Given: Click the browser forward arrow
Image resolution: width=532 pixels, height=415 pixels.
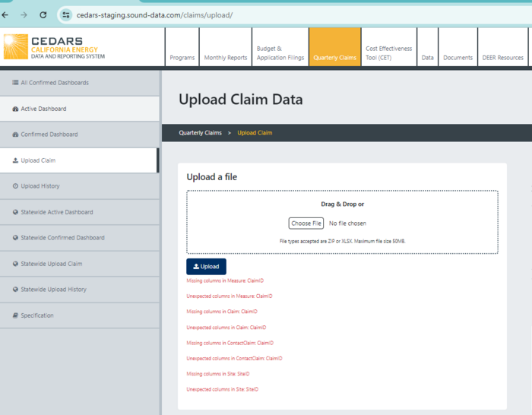Looking at the screenshot, I should [24, 15].
